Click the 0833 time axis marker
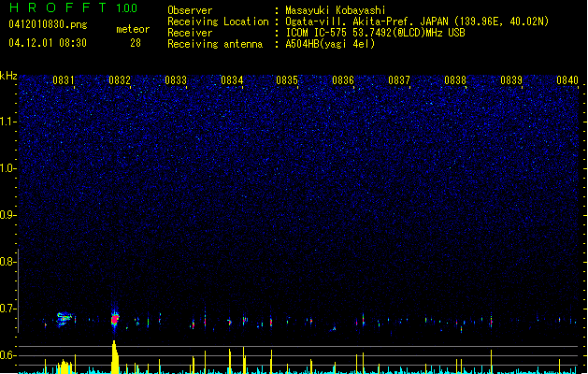Screen dimensions: 588x374 pyautogui.click(x=176, y=80)
